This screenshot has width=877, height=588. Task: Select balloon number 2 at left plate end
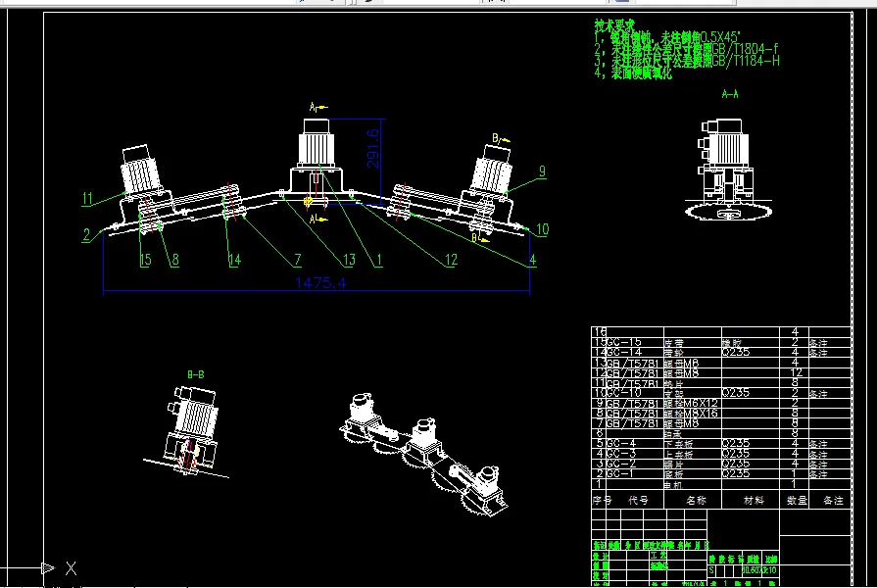[x=86, y=234]
